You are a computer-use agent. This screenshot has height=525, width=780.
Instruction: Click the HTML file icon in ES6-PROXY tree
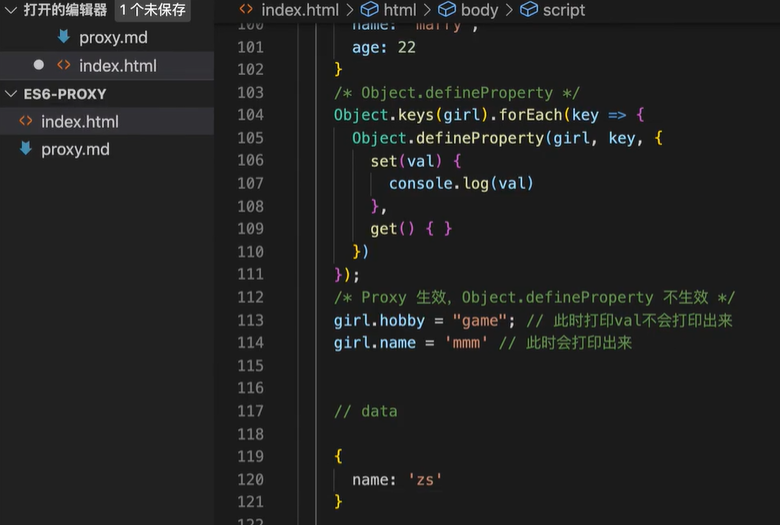pos(26,121)
